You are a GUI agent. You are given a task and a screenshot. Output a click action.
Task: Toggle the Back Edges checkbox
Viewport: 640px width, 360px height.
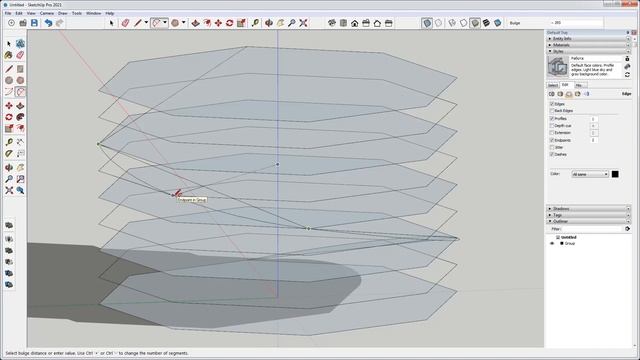[552, 111]
